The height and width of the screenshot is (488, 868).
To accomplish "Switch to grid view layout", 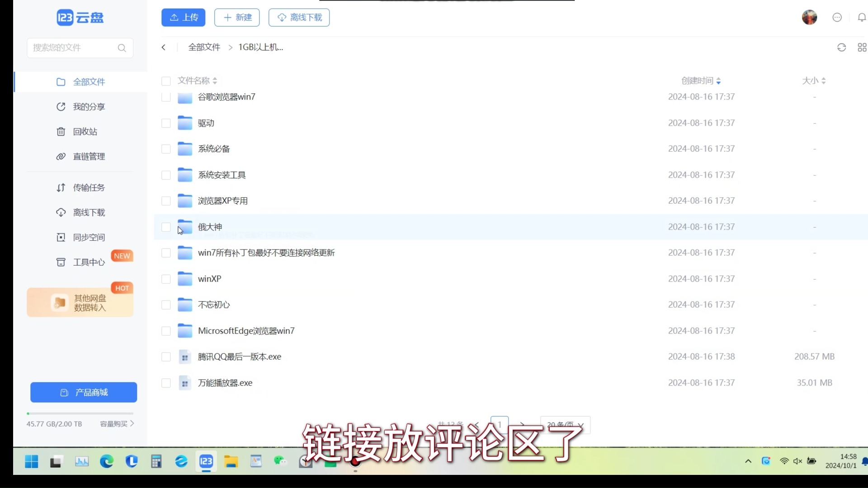I will tap(862, 47).
